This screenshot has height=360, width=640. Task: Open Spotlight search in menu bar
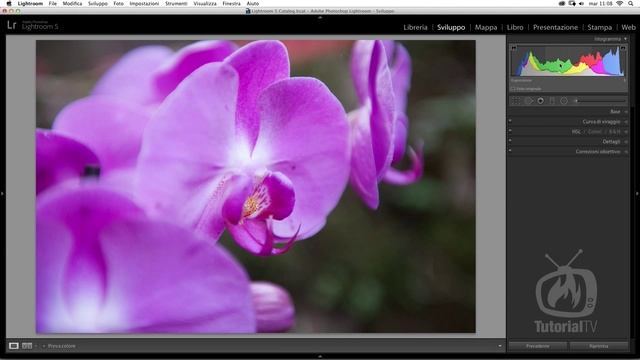631,3
